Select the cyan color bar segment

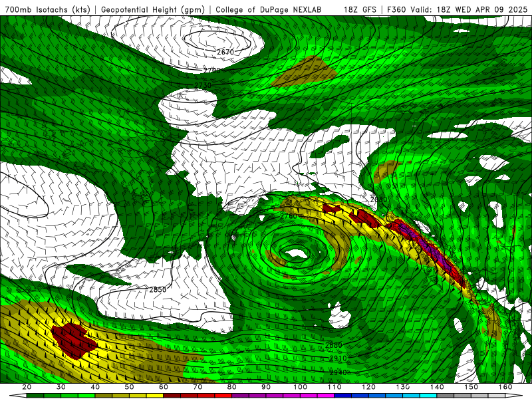[428, 395]
